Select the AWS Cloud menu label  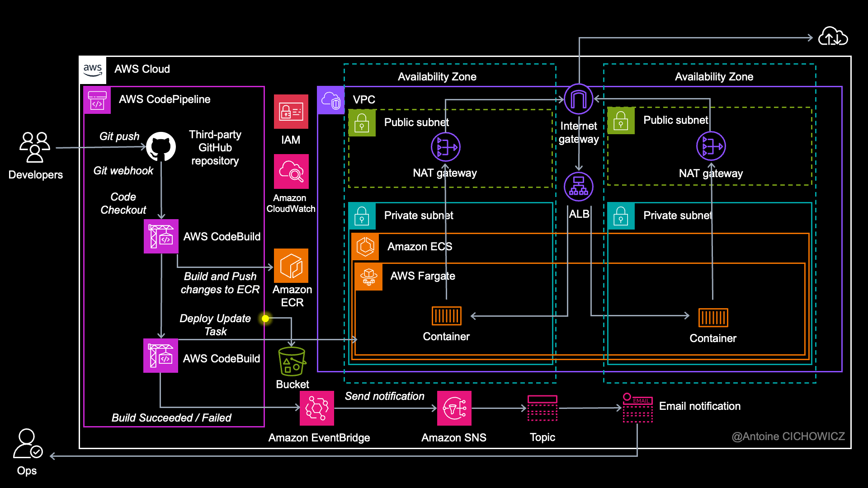point(137,67)
